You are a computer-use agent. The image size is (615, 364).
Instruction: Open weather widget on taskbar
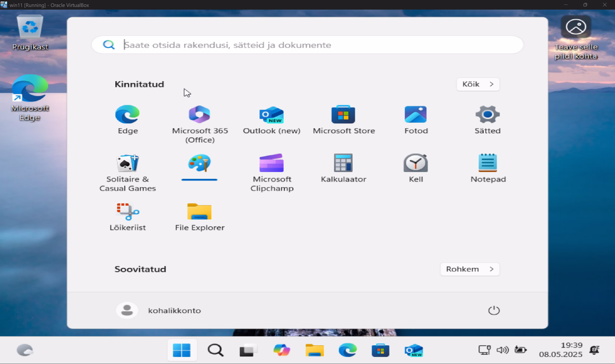(x=25, y=350)
